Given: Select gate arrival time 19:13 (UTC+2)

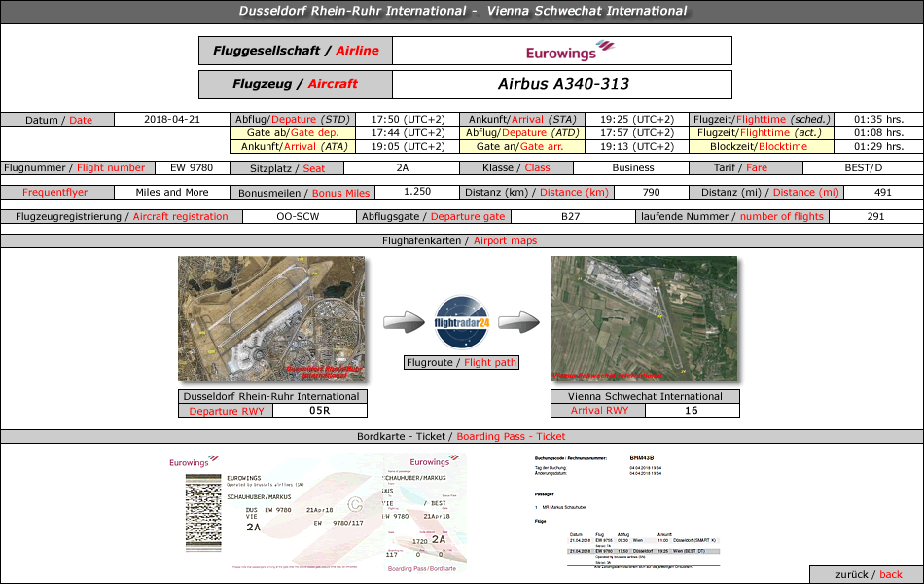Looking at the screenshot, I should click(637, 146).
